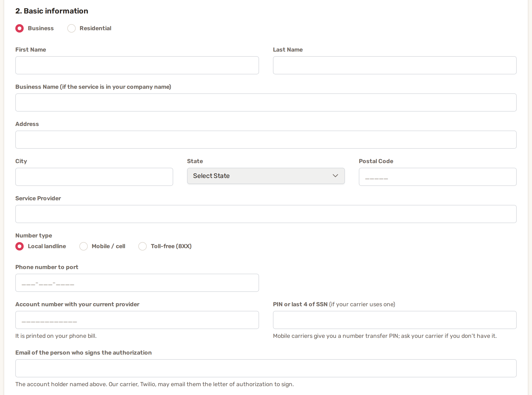Open the Select State dropdown
The width and height of the screenshot is (532, 395).
(266, 176)
